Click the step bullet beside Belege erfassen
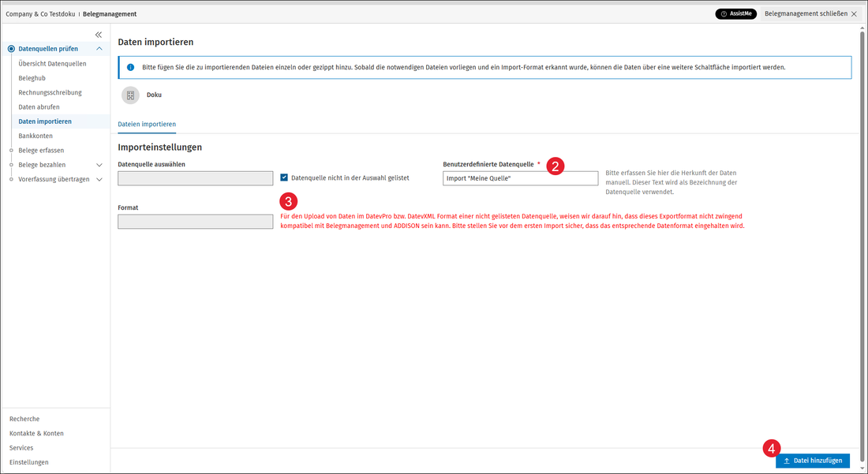The width and height of the screenshot is (868, 474). 11,151
